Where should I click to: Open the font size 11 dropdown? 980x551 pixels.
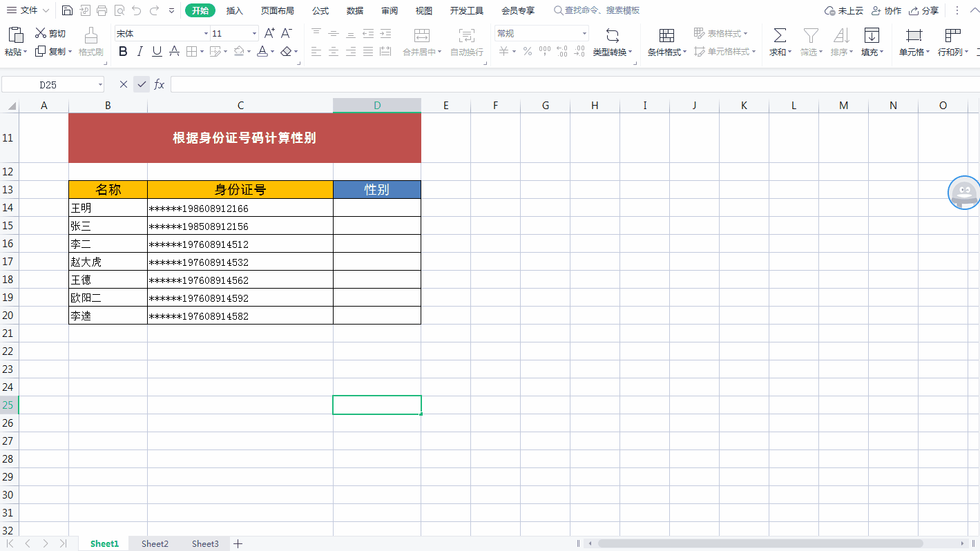point(254,33)
